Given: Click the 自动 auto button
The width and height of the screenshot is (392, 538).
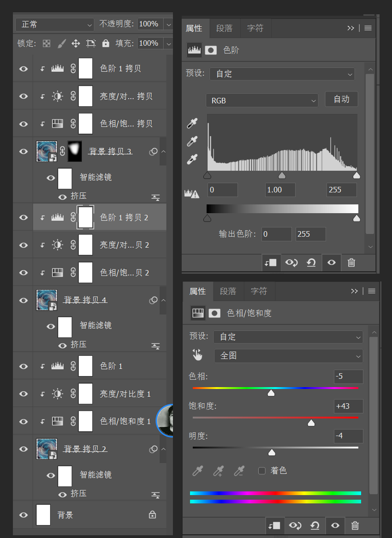Looking at the screenshot, I should point(342,99).
